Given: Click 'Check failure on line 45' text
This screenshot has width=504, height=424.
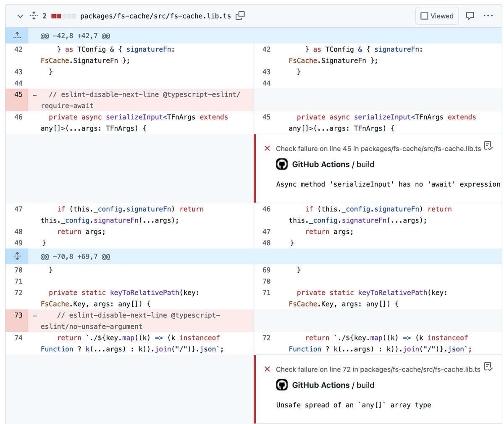Looking at the screenshot, I should pyautogui.click(x=378, y=149).
